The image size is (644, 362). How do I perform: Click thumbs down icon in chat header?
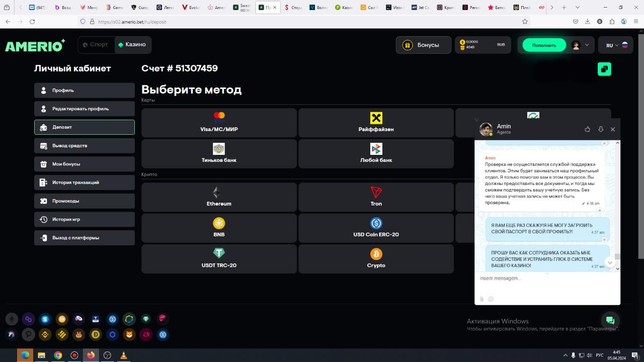[x=600, y=129]
